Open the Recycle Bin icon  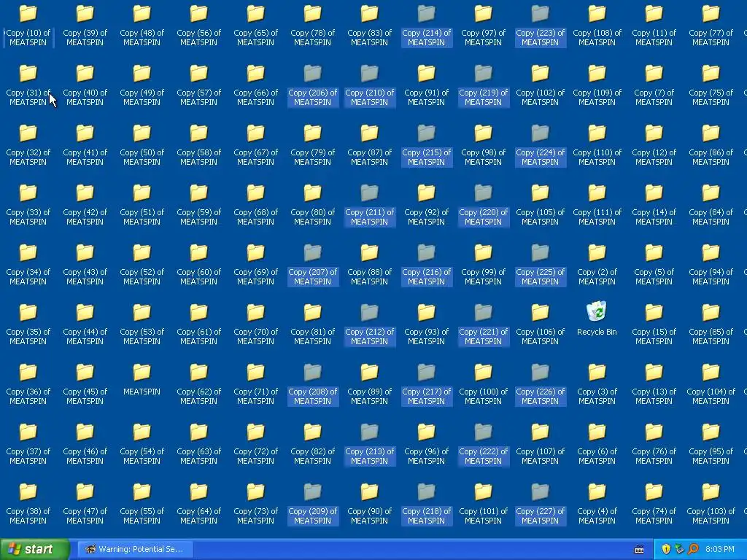(x=597, y=318)
